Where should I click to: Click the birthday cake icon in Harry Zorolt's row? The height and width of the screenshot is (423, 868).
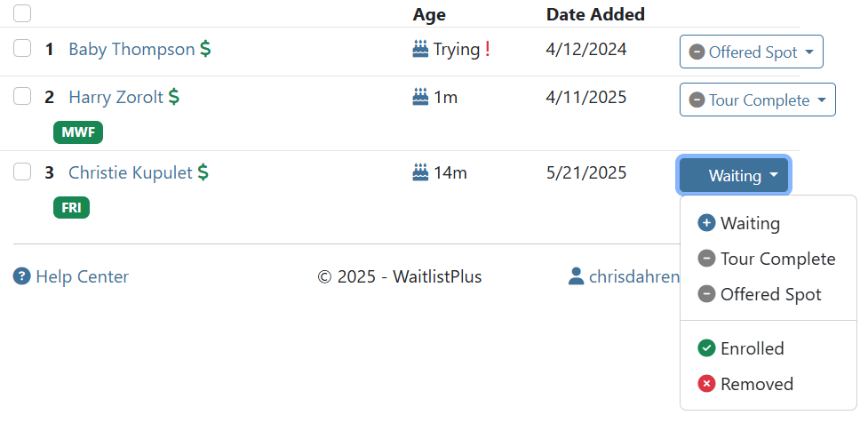click(421, 97)
